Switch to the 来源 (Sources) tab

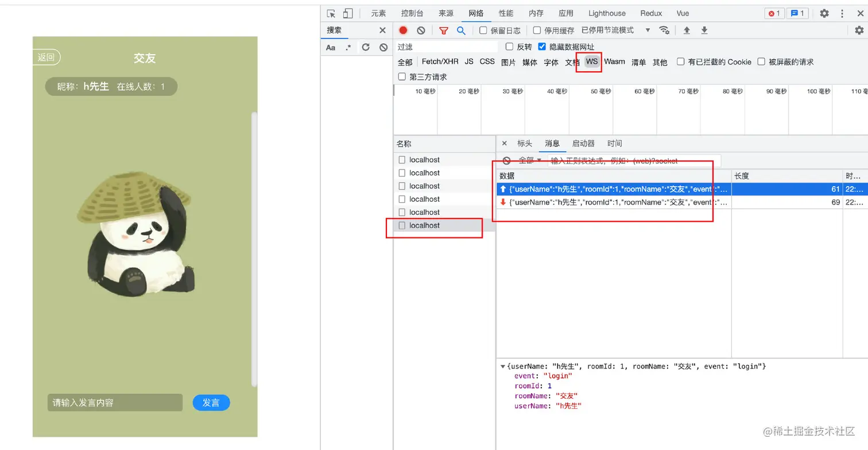point(446,13)
